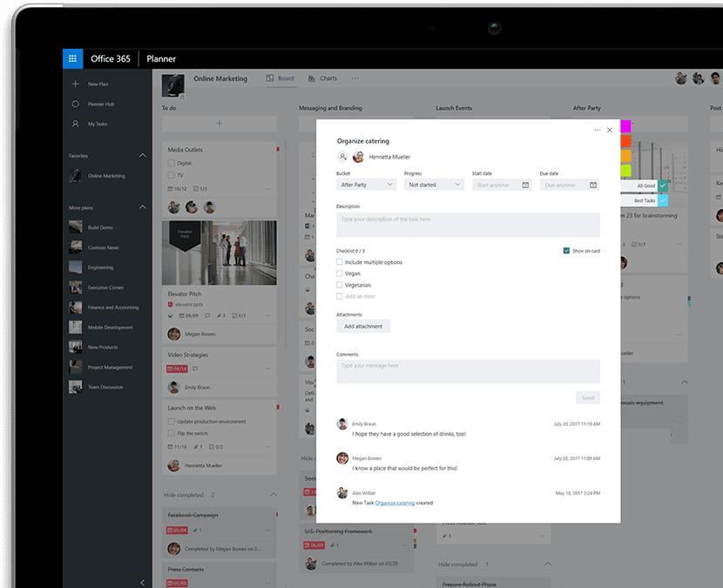Switch to the Charts tab

tap(323, 78)
